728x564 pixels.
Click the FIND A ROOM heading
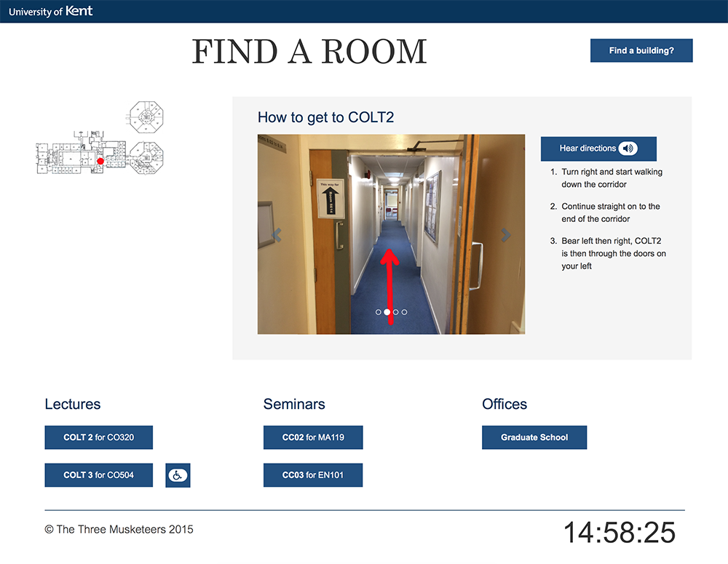(309, 52)
